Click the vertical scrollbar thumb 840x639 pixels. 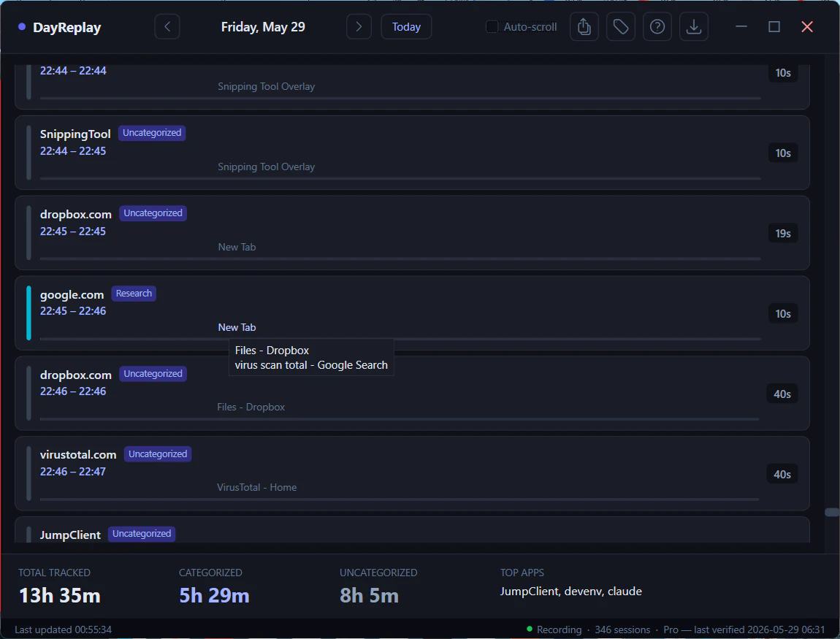tap(832, 512)
